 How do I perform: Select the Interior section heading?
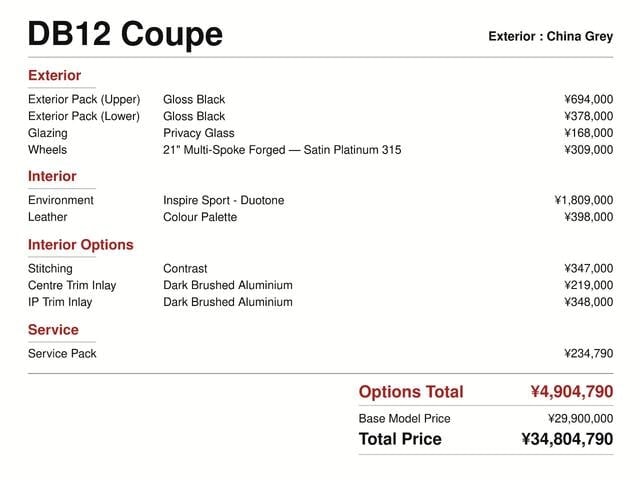52,176
